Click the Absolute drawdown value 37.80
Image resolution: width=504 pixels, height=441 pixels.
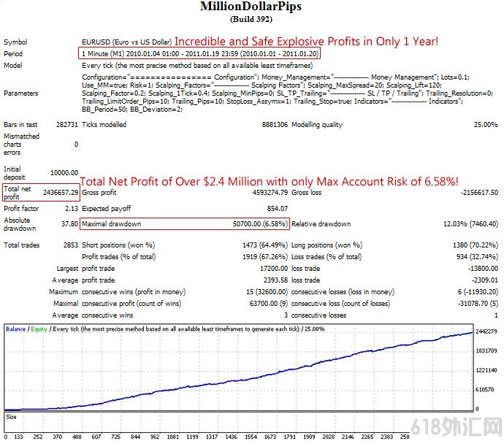pos(69,224)
